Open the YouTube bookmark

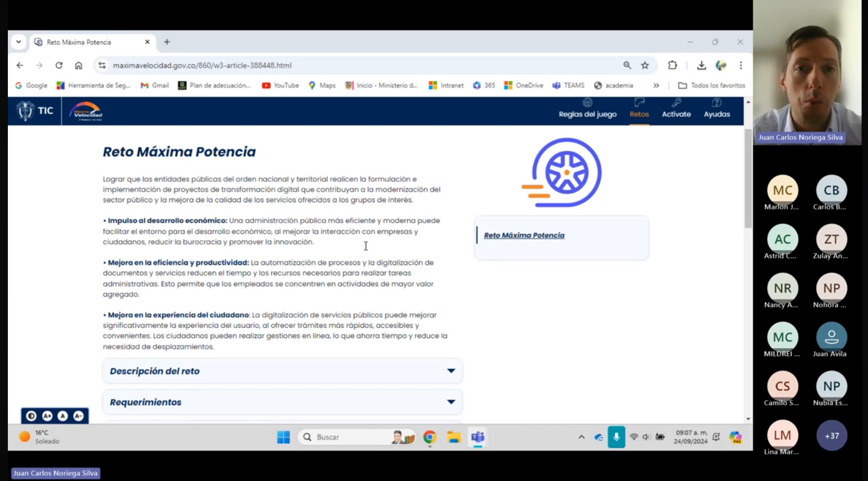[x=280, y=85]
